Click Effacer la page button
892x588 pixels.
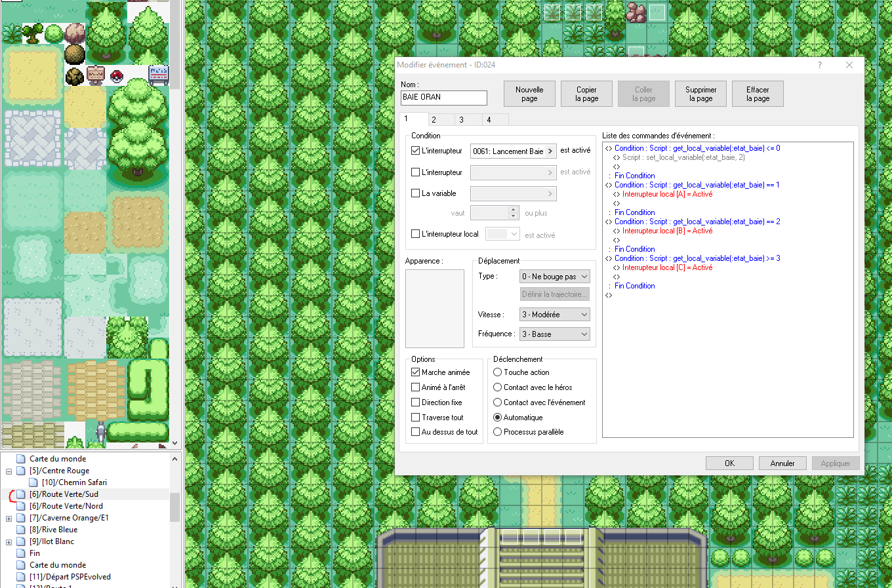758,94
